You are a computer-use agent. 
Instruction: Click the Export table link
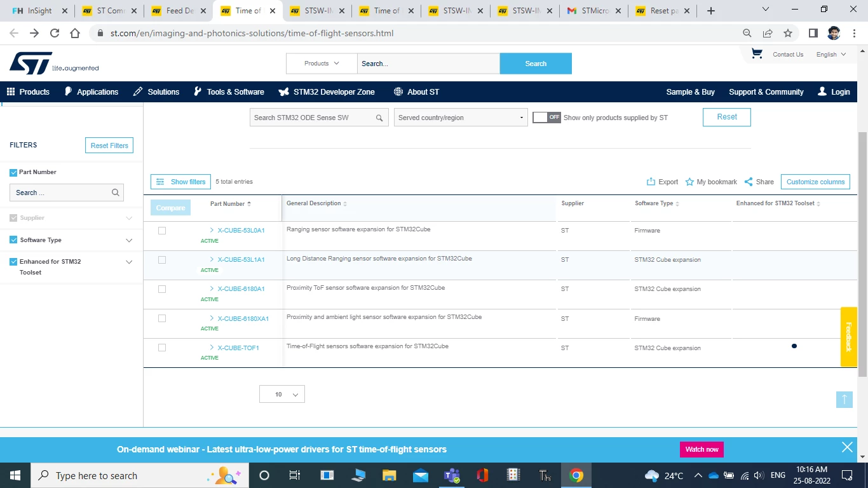coord(662,182)
